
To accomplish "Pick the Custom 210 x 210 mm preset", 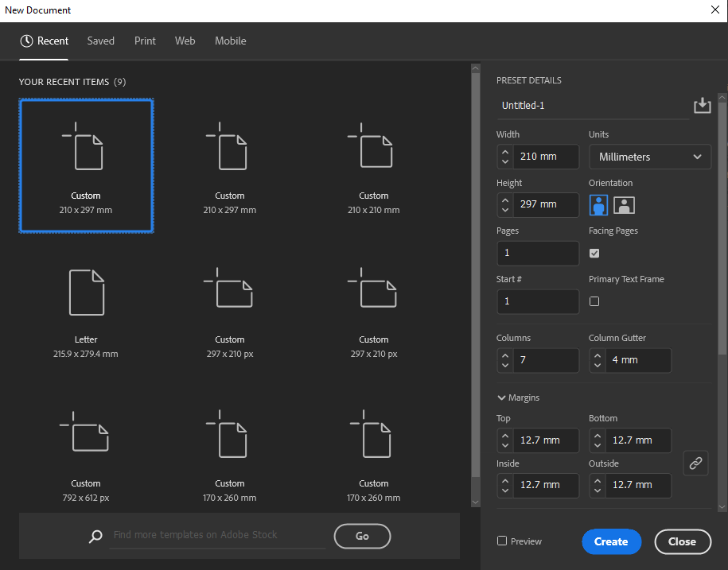I will (x=373, y=169).
